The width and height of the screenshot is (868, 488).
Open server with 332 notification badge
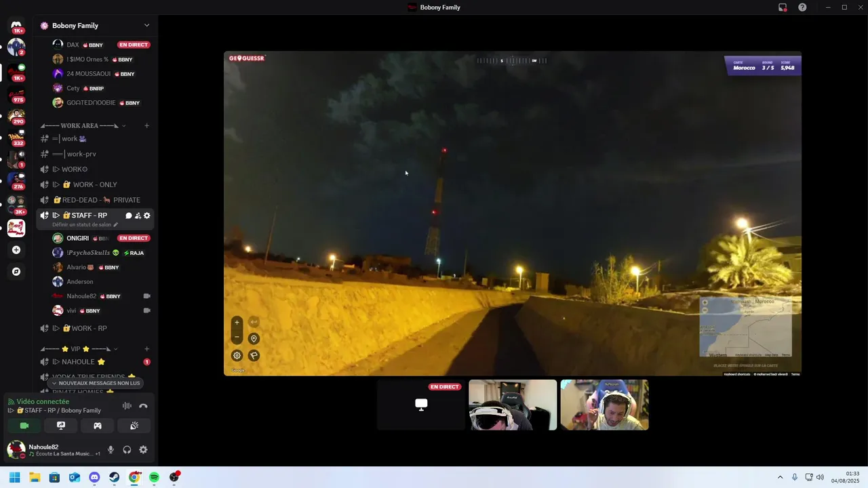16,138
